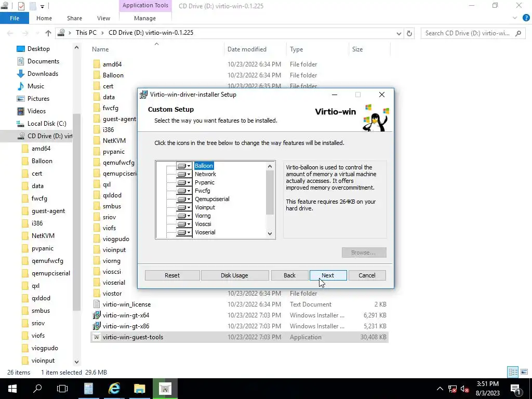Image resolution: width=532 pixels, height=399 pixels.
Task: Open the File menu in Explorer
Action: tap(15, 18)
